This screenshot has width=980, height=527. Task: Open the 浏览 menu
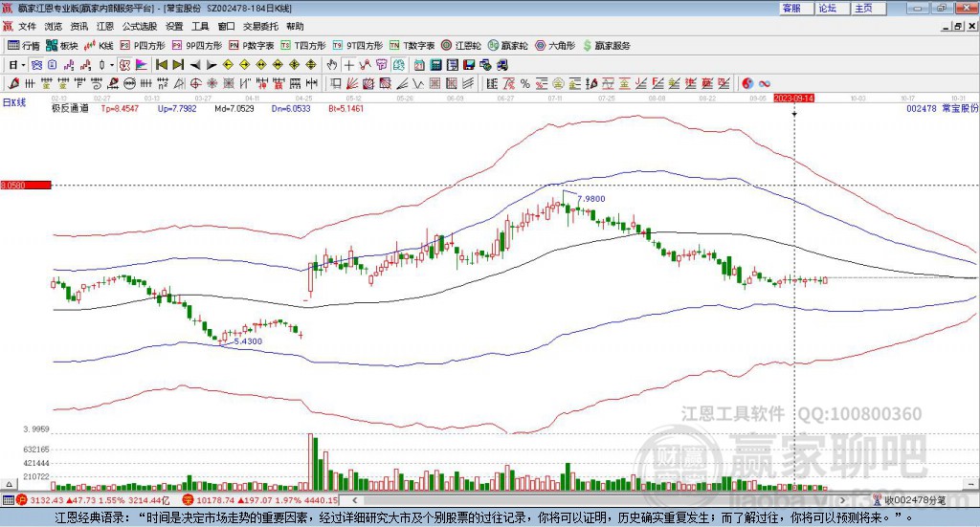pos(54,26)
